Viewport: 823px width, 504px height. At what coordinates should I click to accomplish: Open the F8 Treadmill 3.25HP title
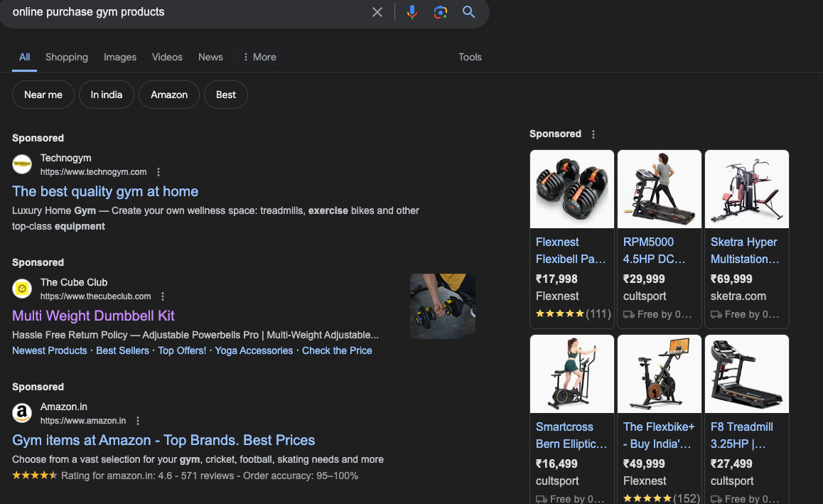742,435
